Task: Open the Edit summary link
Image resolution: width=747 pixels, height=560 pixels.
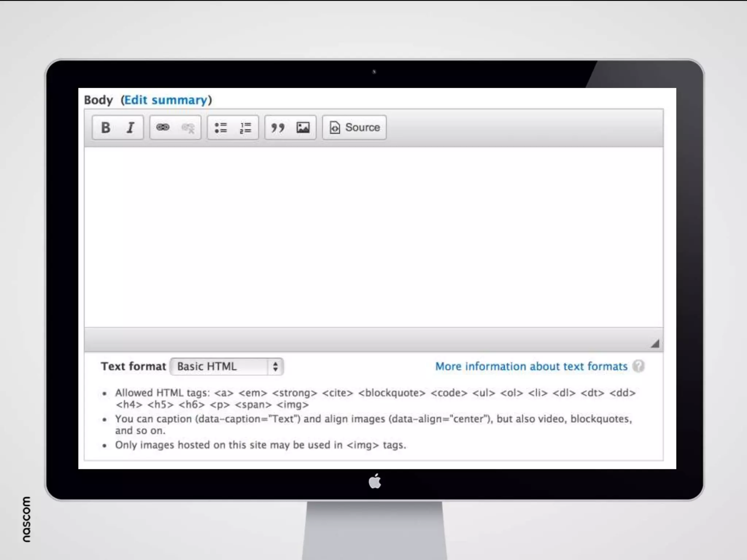Action: [x=166, y=100]
